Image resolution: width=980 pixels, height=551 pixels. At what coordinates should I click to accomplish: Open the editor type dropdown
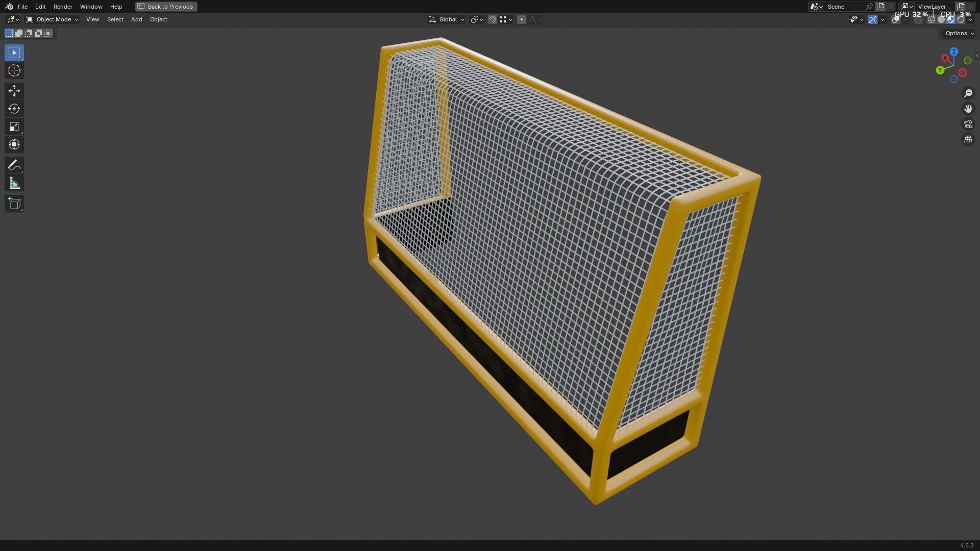coord(12,19)
